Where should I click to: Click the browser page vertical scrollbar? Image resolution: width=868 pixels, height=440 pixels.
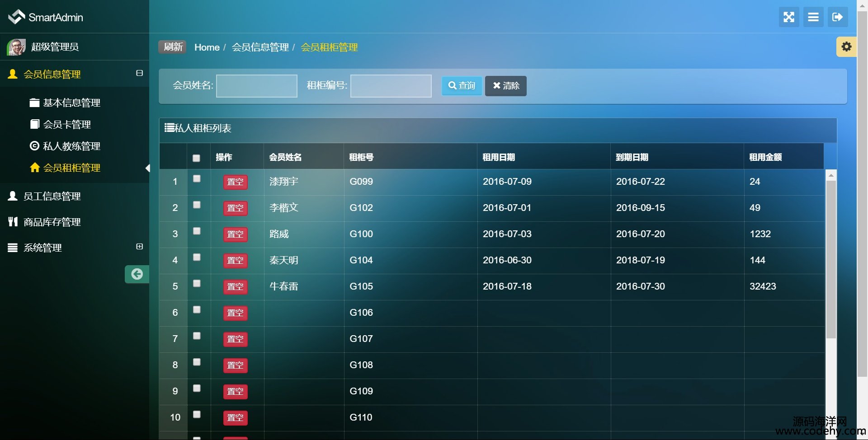[x=862, y=194]
